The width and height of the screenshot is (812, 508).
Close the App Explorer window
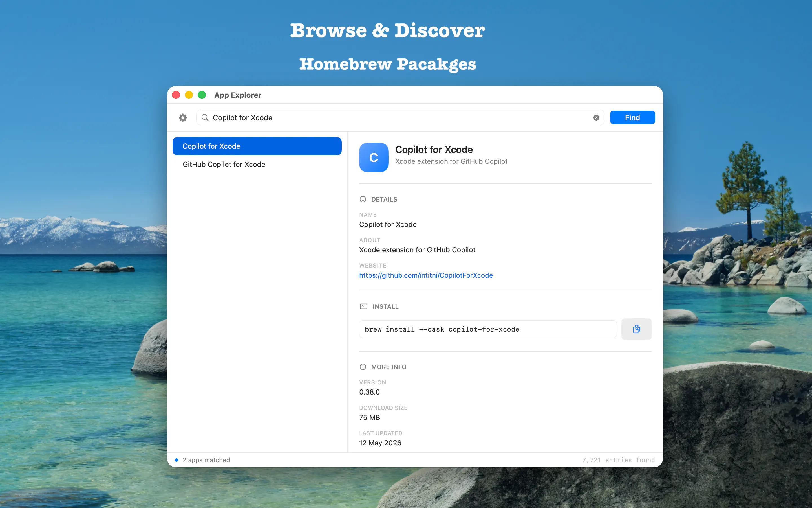176,95
